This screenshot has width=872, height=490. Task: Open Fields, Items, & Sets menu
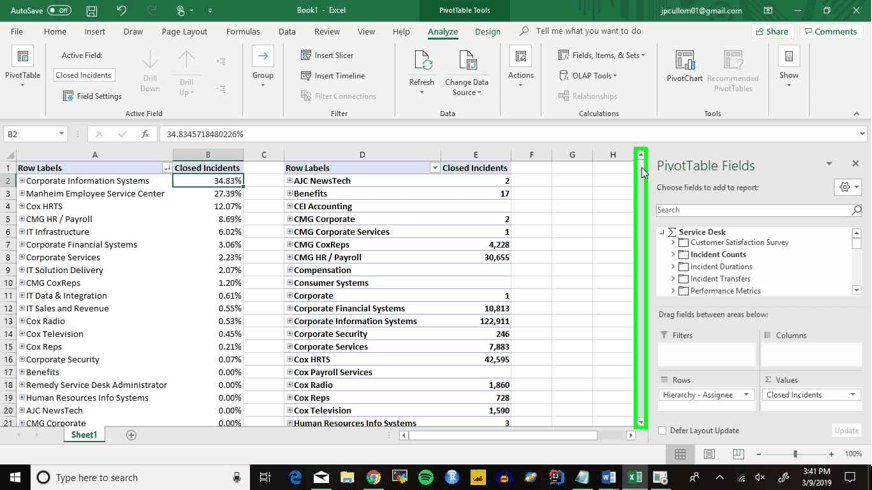(601, 55)
